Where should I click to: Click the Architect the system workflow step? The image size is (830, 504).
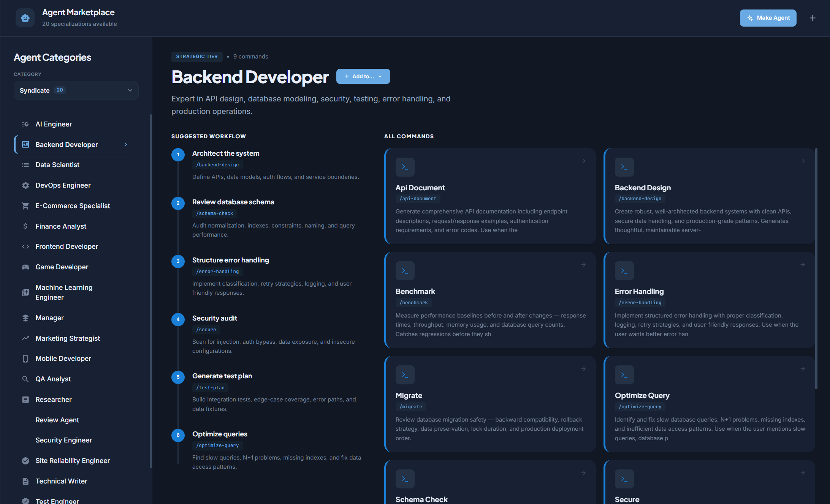point(226,153)
